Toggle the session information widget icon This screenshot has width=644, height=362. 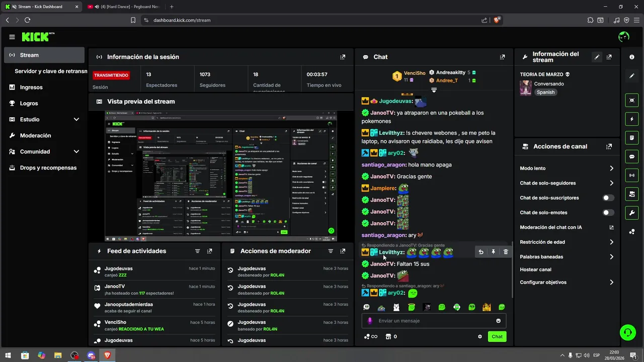click(632, 138)
